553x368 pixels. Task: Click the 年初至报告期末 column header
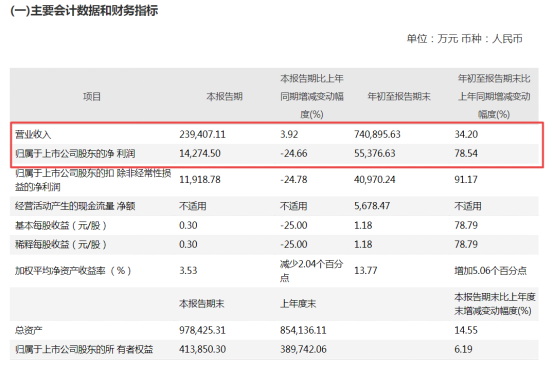tap(399, 96)
